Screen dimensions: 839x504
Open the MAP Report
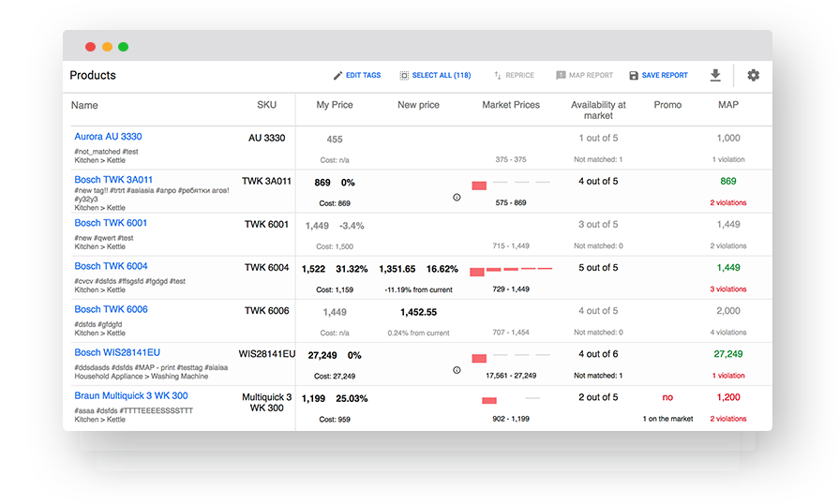[584, 75]
